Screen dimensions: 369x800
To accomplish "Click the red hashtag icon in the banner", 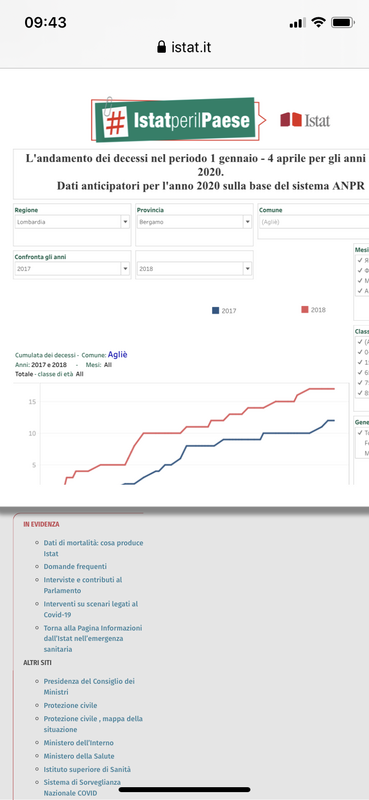I will coord(116,121).
